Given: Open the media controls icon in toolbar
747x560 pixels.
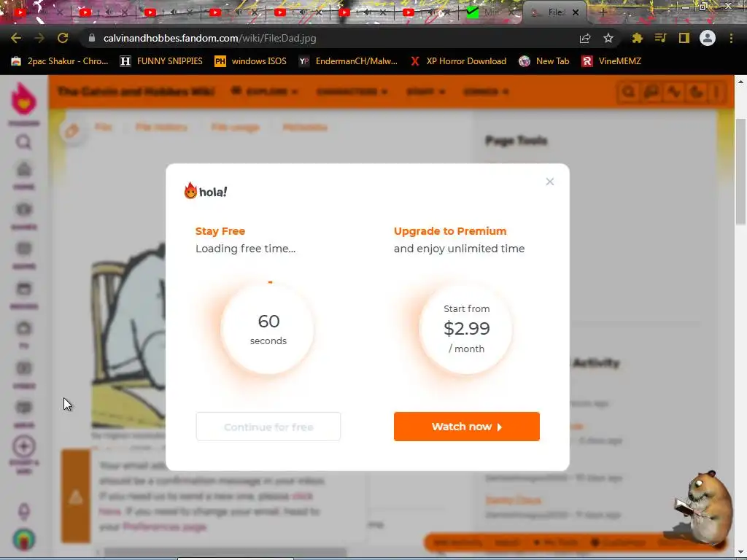Looking at the screenshot, I should click(660, 38).
